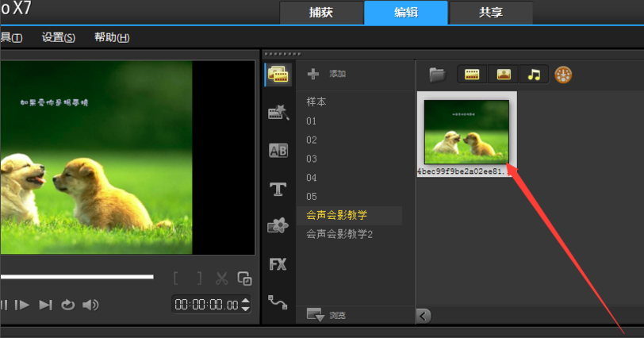Click the mark-in bracket button

176,278
